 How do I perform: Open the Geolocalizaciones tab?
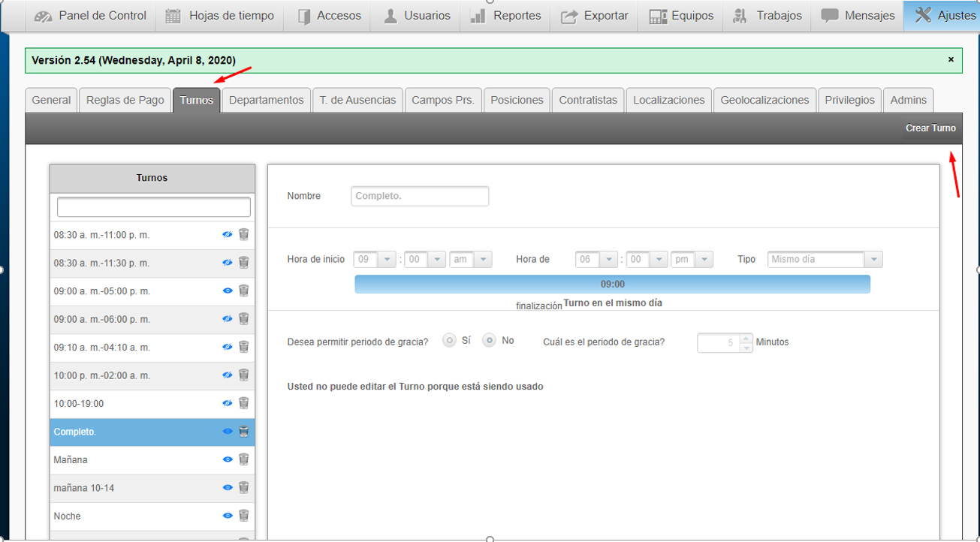pos(765,100)
